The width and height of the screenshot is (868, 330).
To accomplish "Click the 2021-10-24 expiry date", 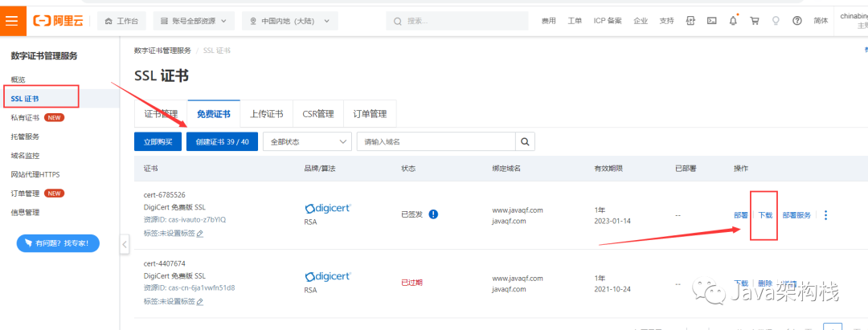I will coord(612,289).
